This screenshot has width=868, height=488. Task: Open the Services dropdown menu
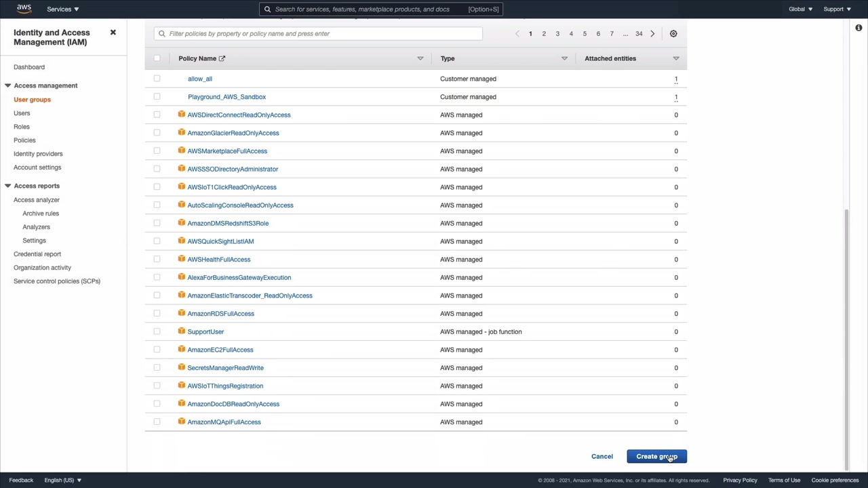[62, 9]
